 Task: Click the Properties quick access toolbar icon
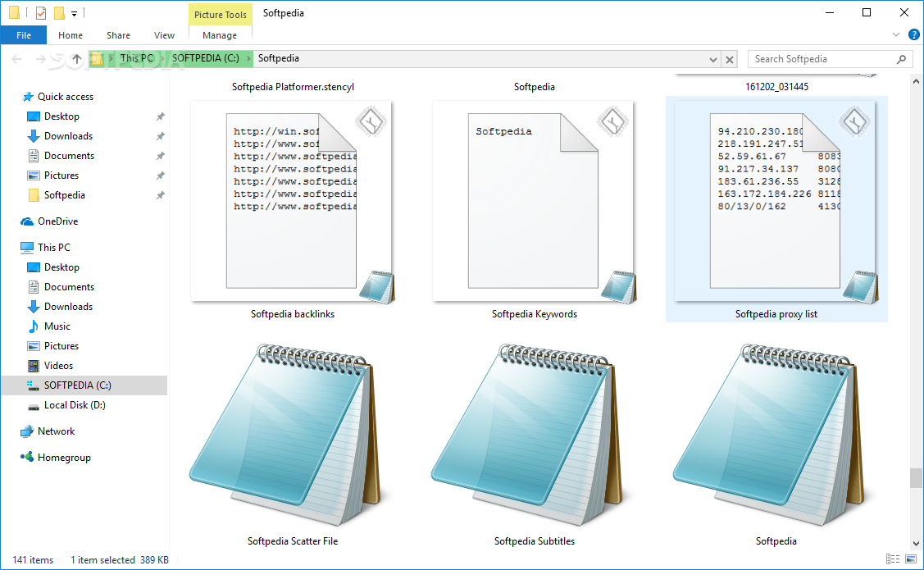(x=41, y=12)
